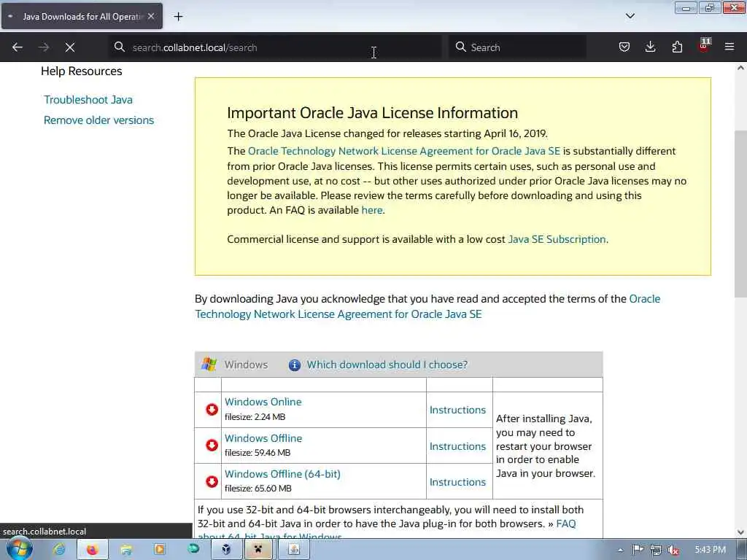Download Windows Offline (64-bit) installer link

coord(282,474)
